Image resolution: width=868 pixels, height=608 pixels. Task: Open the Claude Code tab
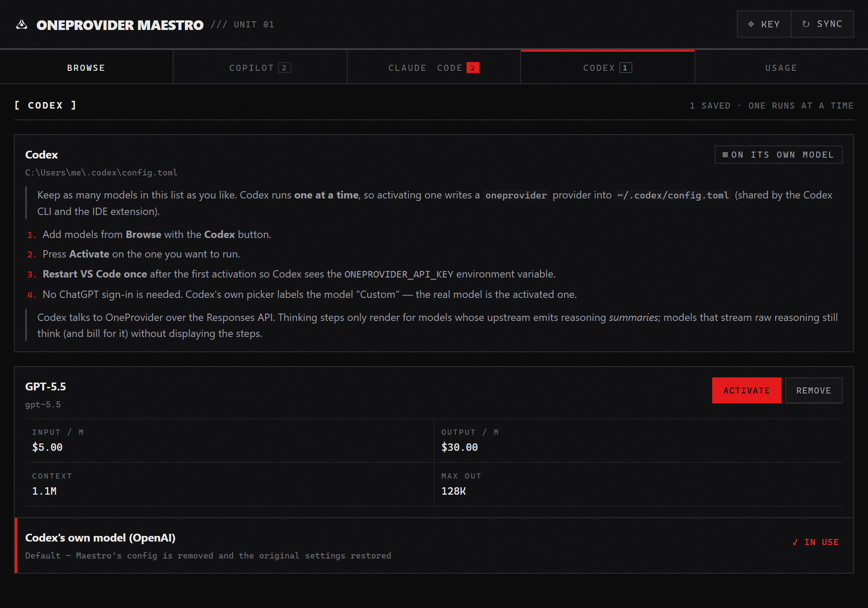tap(434, 68)
